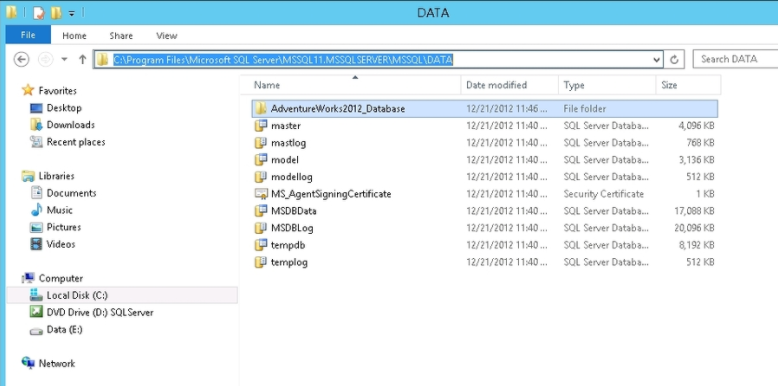The width and height of the screenshot is (778, 386).
Task: Select the MSDBData file icon
Action: point(261,210)
